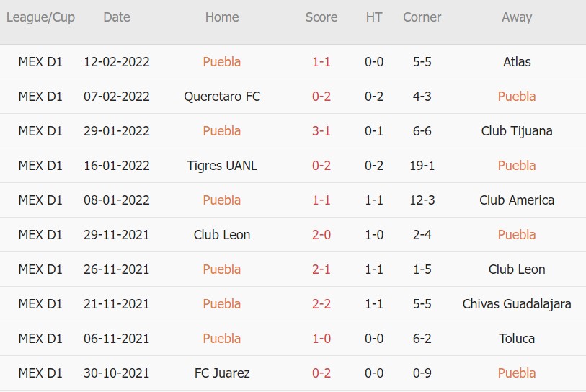Open the Atlas team link
Viewport: 586px width, 392px height.
point(517,62)
